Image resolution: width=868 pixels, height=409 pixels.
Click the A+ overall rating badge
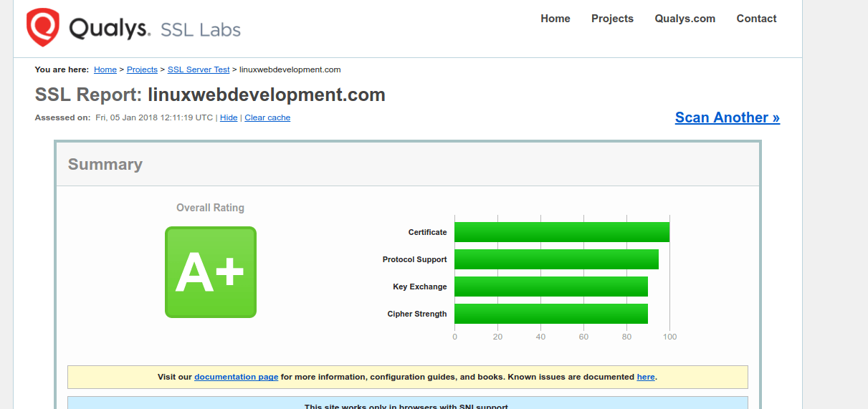(211, 272)
